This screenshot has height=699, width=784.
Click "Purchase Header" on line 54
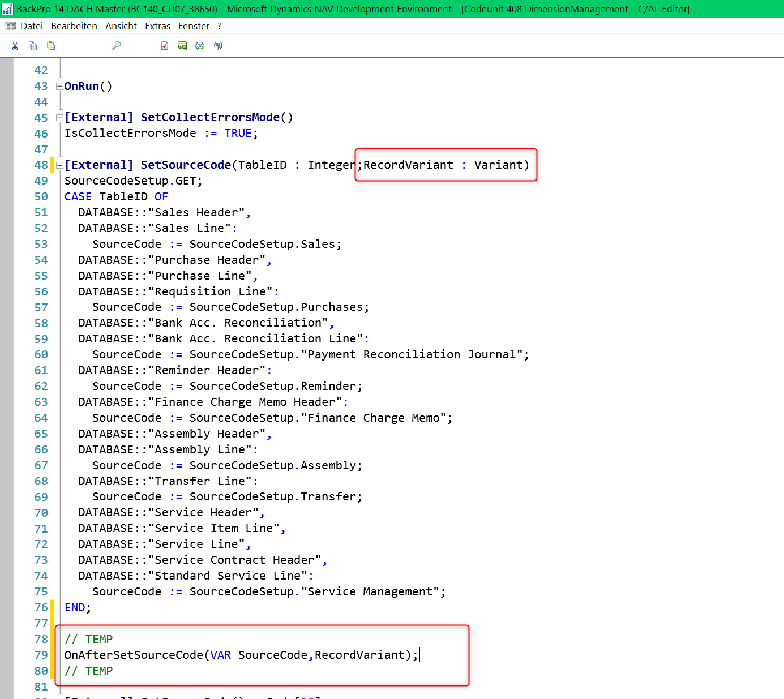point(207,260)
